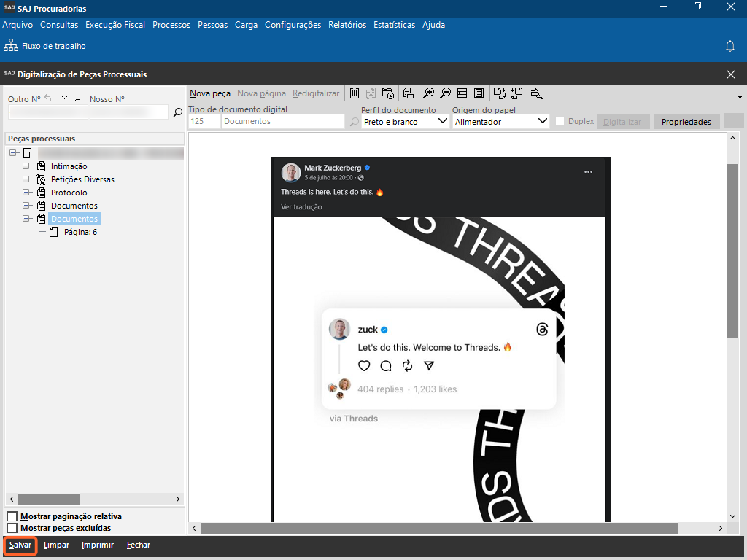Click the Digitalizar button
The height and width of the screenshot is (560, 747).
[x=622, y=122]
